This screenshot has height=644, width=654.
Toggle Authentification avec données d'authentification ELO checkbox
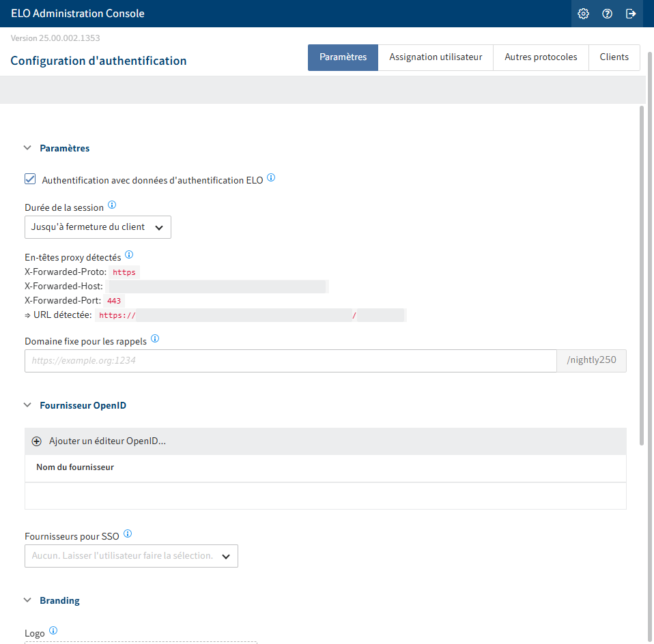tap(30, 179)
